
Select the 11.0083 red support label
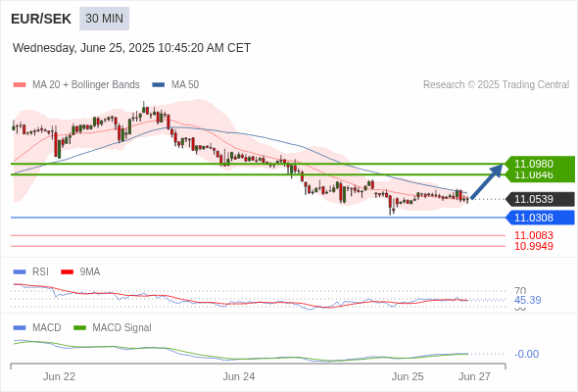tap(534, 235)
